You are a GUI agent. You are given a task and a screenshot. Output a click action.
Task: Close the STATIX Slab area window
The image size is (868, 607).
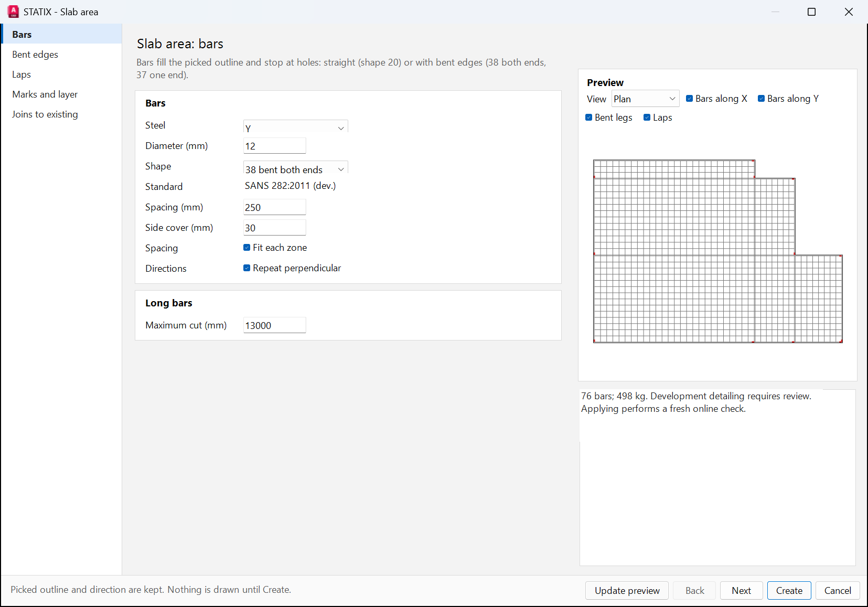point(849,12)
